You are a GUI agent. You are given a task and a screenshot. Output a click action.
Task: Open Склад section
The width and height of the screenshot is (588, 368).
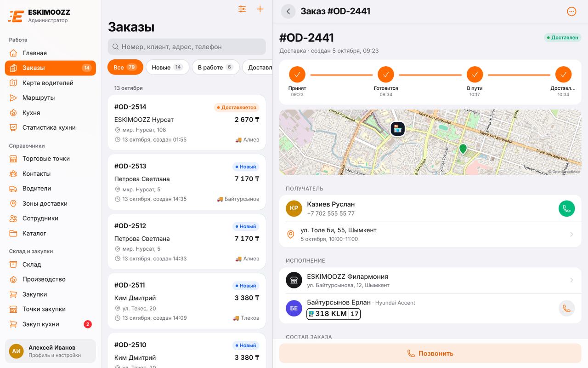(51, 264)
